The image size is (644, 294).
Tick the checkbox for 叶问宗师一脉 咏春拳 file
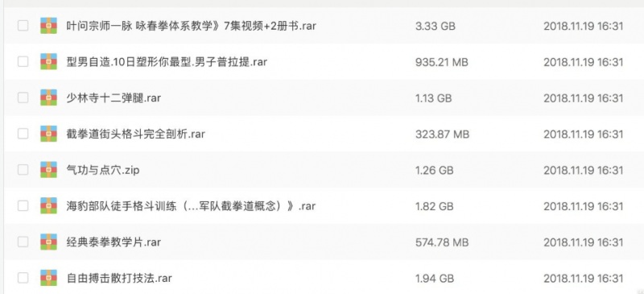(23, 26)
